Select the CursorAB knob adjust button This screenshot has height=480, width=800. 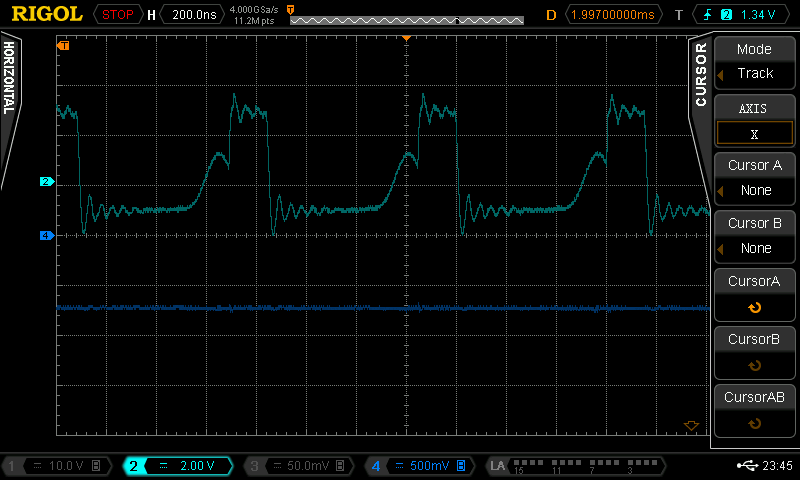754,410
